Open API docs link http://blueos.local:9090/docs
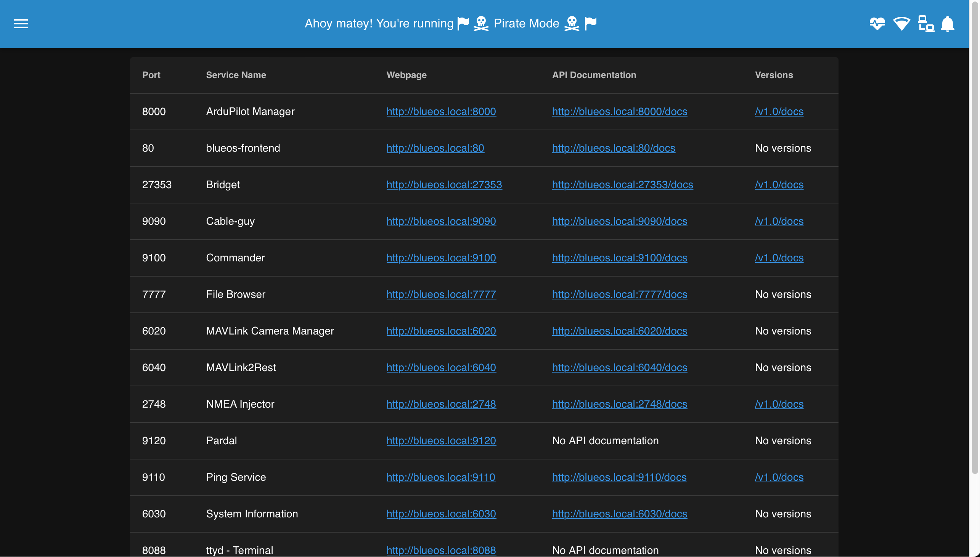This screenshot has width=980, height=557. (x=619, y=221)
